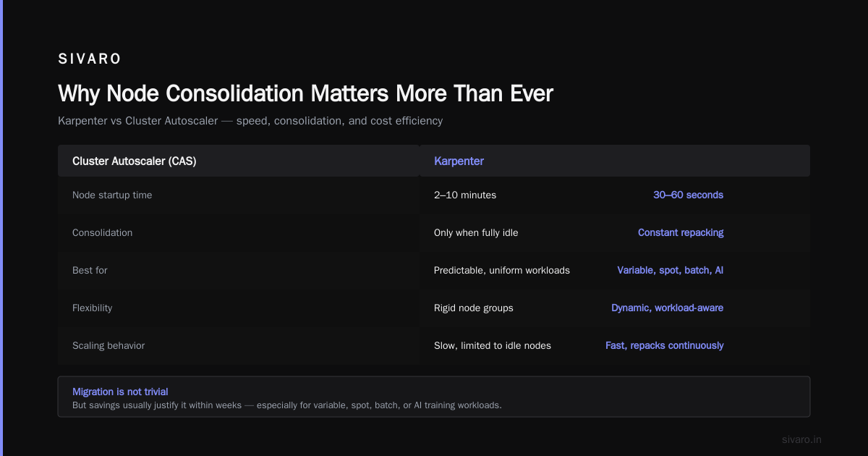The height and width of the screenshot is (456, 868).
Task: Click the 'Fast, repacks continuously' value
Action: click(x=665, y=346)
